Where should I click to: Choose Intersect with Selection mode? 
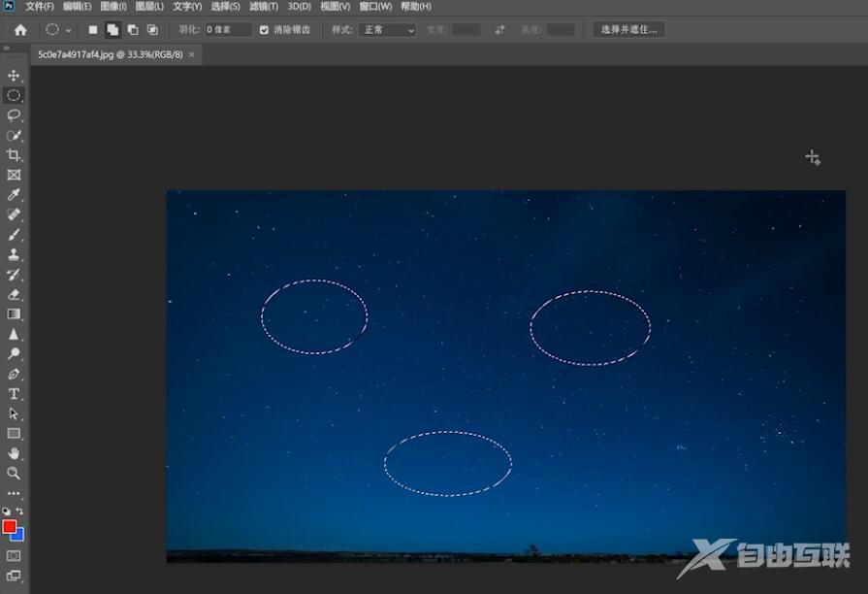pos(152,30)
